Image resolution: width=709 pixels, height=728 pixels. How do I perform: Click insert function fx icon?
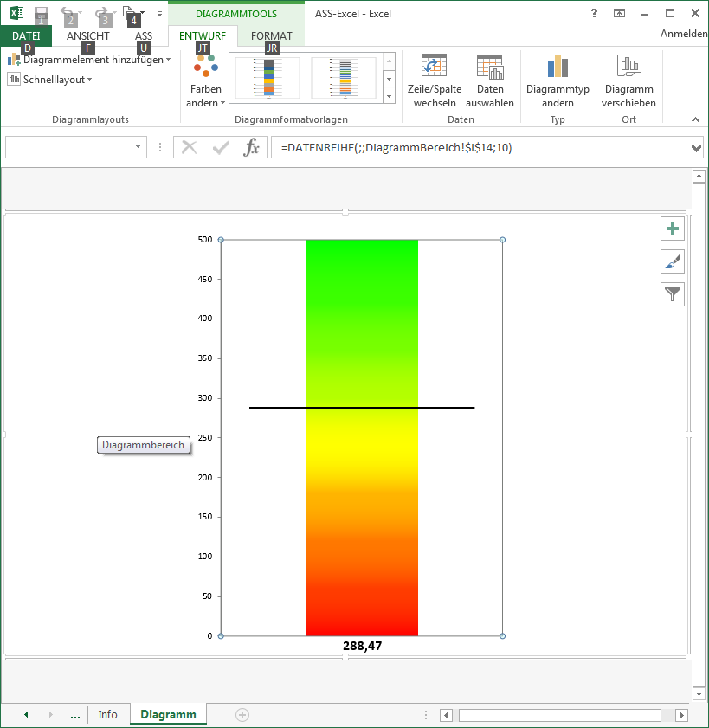point(251,147)
